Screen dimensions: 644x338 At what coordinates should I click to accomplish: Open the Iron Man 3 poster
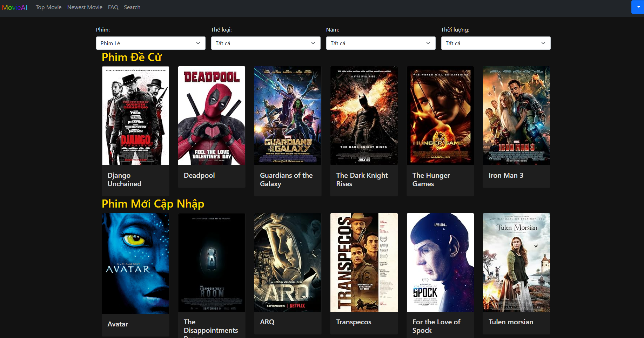[x=516, y=116]
